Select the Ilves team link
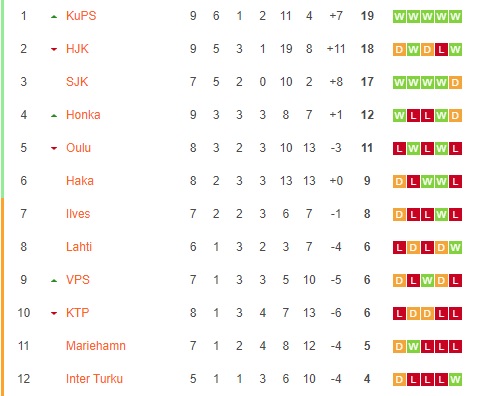The height and width of the screenshot is (396, 477). tap(78, 214)
